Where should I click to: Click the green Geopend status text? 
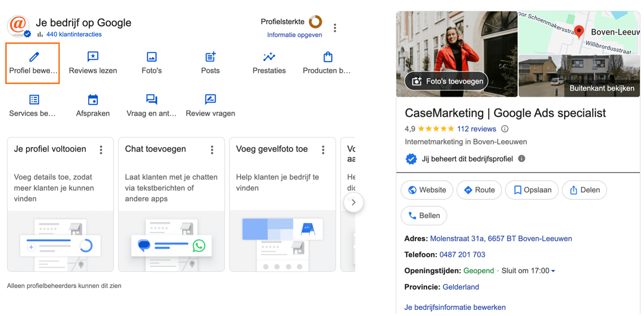pyautogui.click(x=478, y=271)
